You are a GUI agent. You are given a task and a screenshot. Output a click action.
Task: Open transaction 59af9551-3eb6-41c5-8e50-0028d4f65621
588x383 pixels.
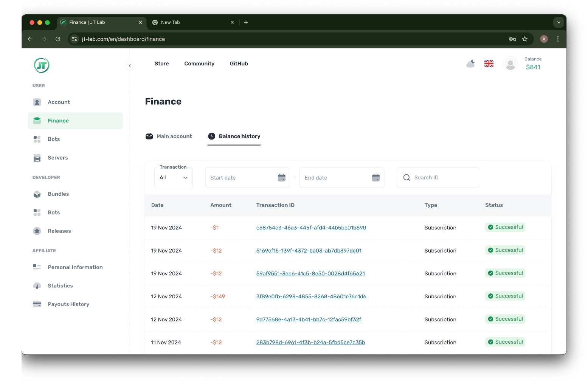[310, 274]
